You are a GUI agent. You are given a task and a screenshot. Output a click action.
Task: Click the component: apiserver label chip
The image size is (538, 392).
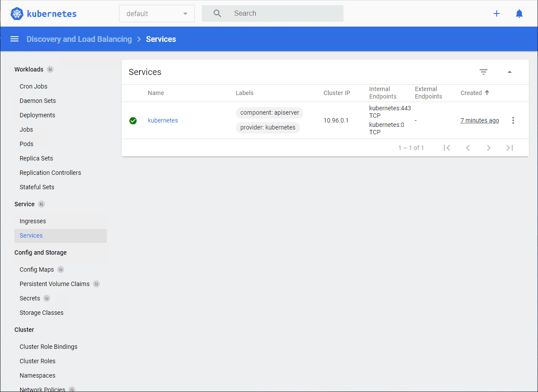[x=269, y=112]
